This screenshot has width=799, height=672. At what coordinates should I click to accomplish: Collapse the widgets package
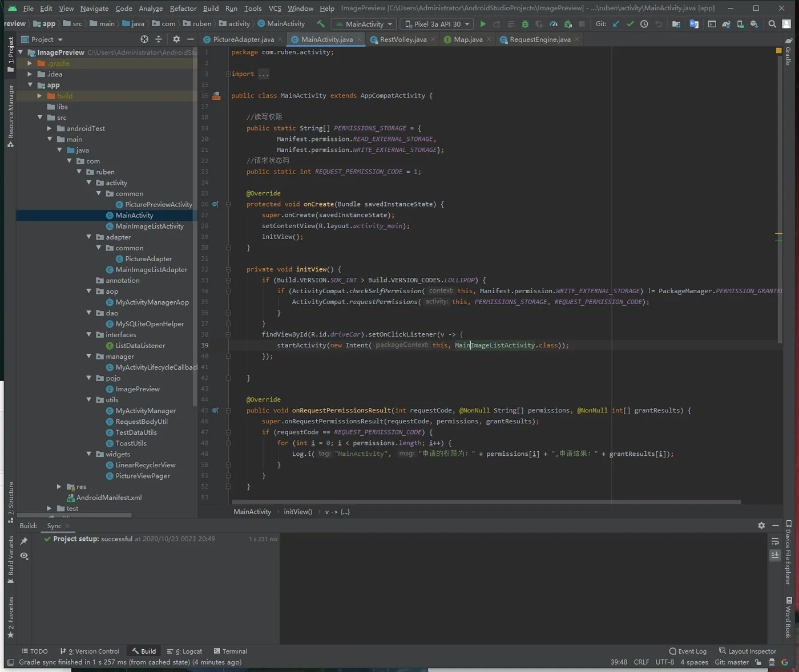tap(88, 454)
